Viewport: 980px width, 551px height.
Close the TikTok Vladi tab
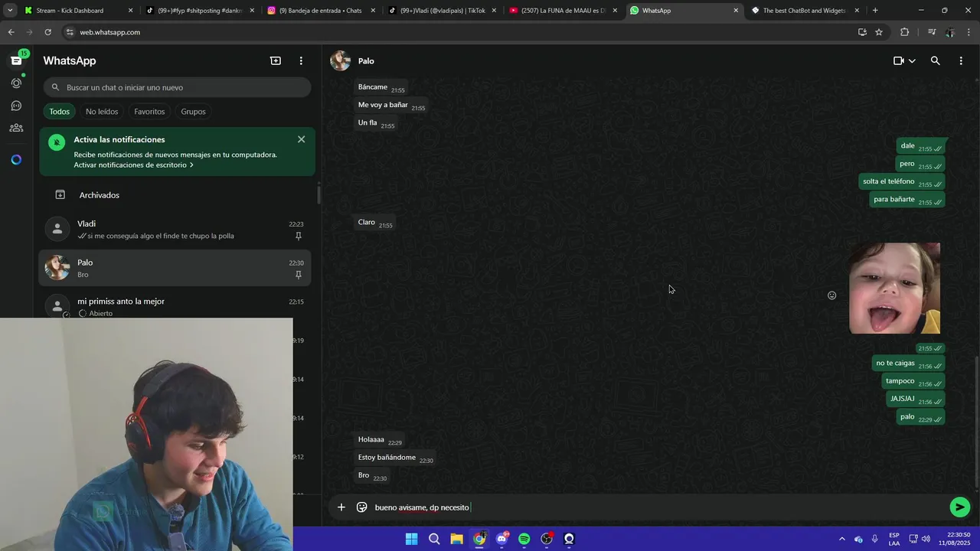494,11
